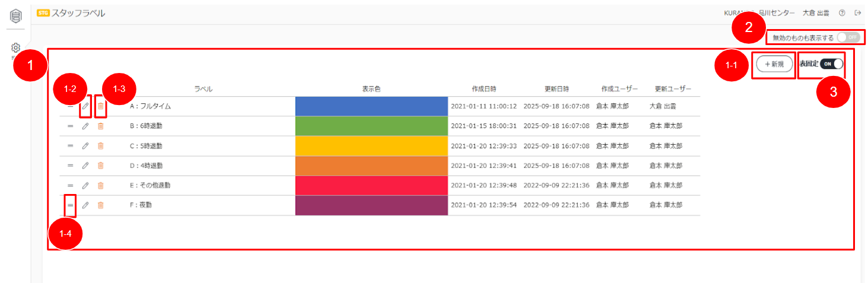The image size is (868, 283).
Task: Grab reorder handle of F：夜勤 row
Action: point(70,205)
